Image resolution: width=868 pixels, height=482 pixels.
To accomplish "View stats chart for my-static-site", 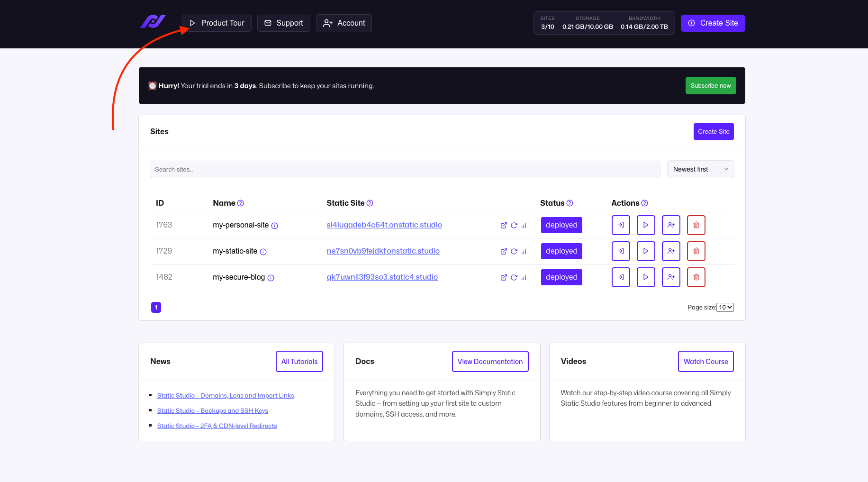I will 524,252.
